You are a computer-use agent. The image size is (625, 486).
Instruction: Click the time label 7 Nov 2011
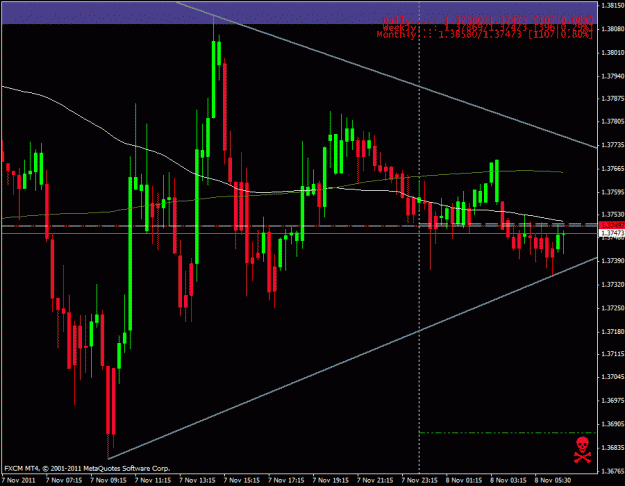[19, 480]
